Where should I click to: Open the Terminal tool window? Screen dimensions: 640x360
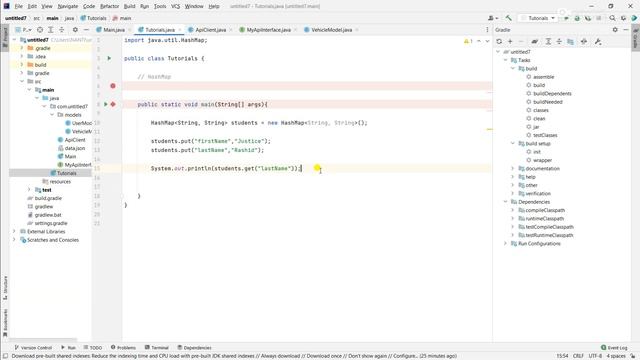click(156, 348)
